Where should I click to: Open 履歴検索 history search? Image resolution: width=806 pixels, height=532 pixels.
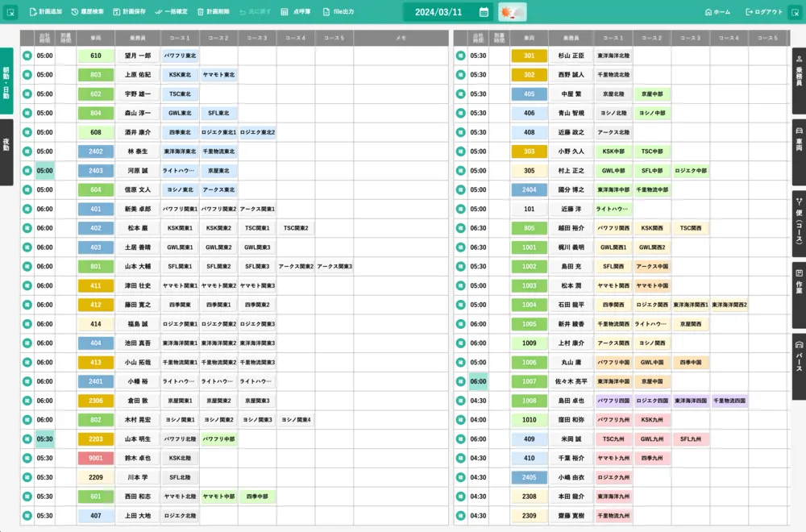click(x=75, y=12)
